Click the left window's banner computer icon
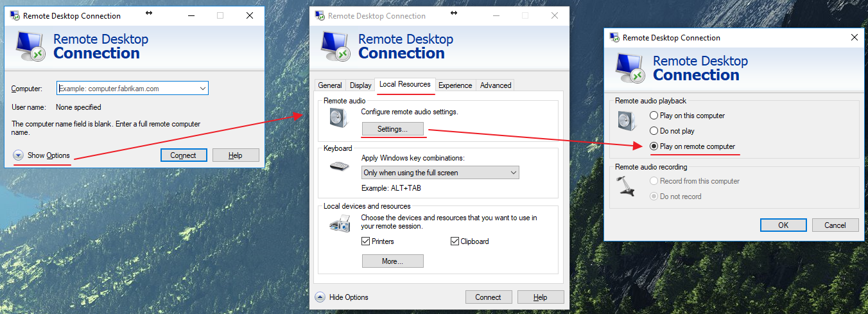This screenshot has width=868, height=314. coord(30,47)
